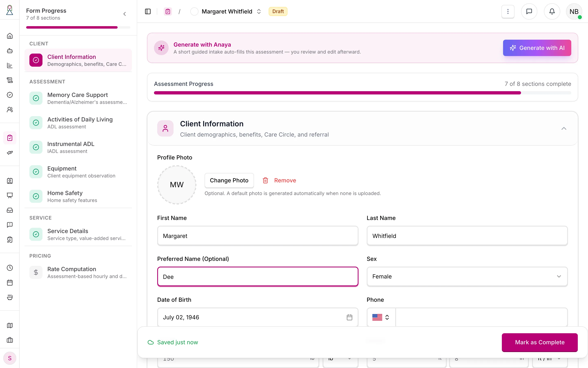Go to Memory Care Support section

(x=78, y=98)
